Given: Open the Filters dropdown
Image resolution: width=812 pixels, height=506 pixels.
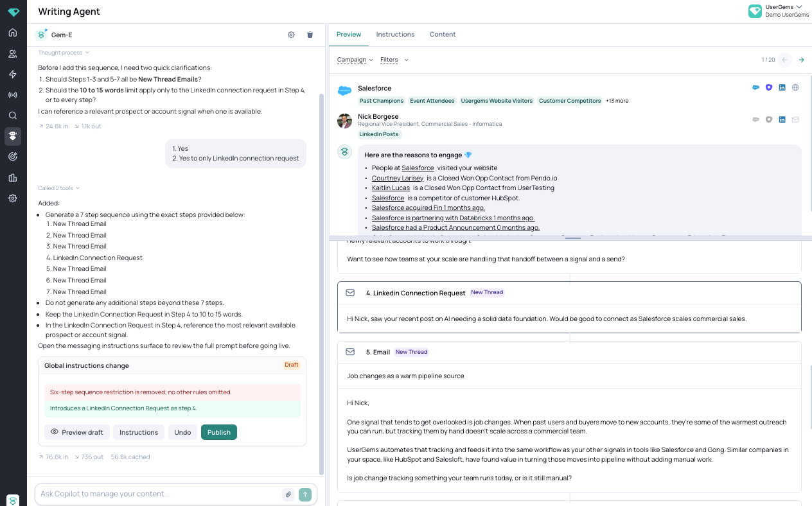Looking at the screenshot, I should [394, 60].
